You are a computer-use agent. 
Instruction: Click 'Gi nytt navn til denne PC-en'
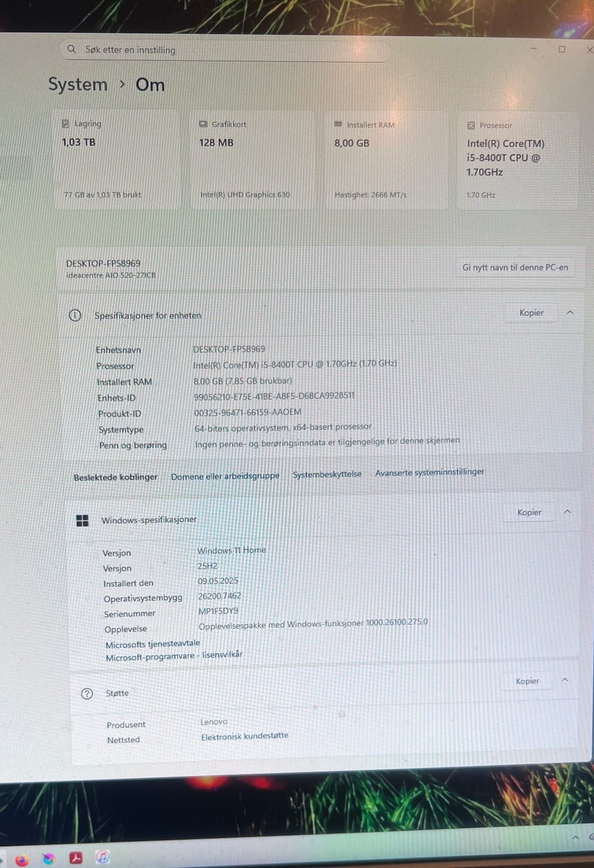click(x=515, y=267)
